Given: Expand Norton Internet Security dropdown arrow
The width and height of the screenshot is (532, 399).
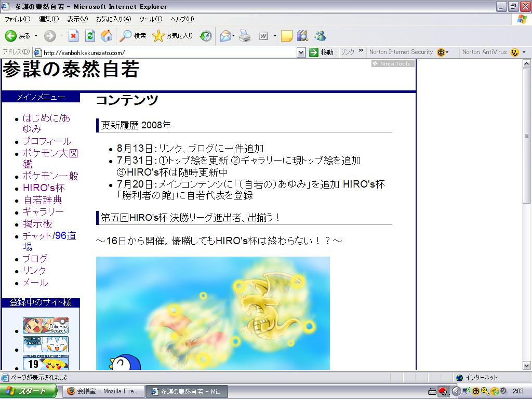Looking at the screenshot, I should click(447, 52).
